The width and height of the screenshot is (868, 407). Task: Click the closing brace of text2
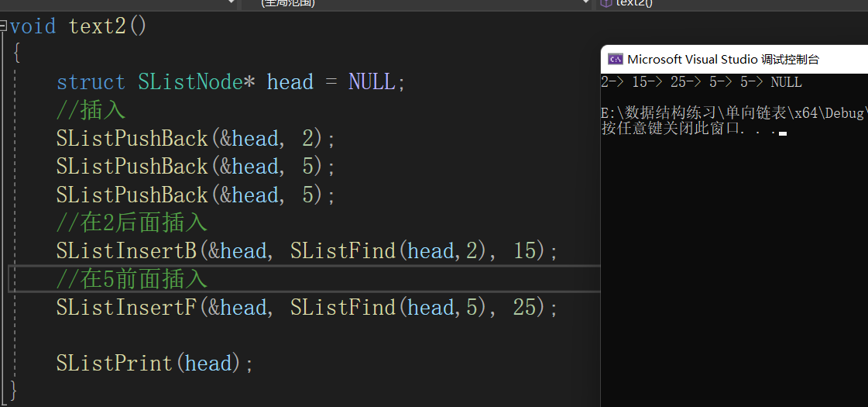14,391
